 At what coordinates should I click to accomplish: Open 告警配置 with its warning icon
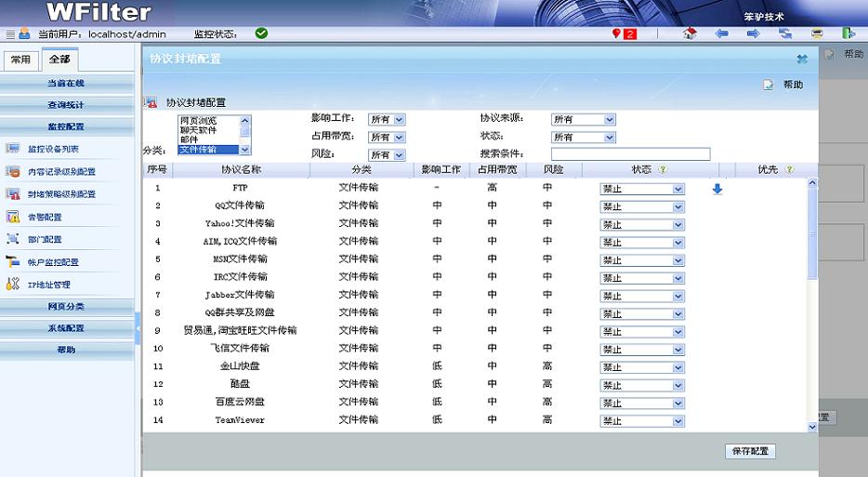(x=44, y=217)
